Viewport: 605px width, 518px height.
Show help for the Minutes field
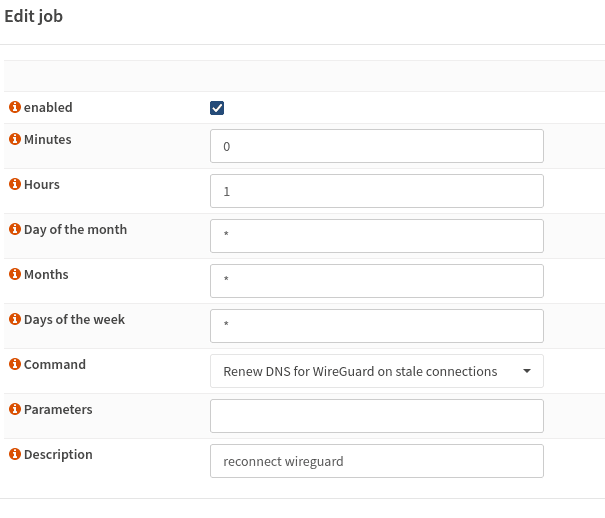[x=15, y=139]
